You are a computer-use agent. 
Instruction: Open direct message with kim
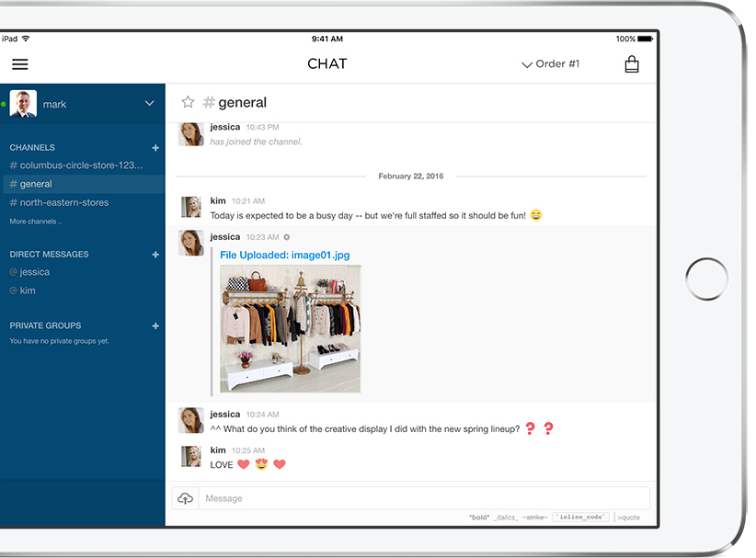coord(22,290)
